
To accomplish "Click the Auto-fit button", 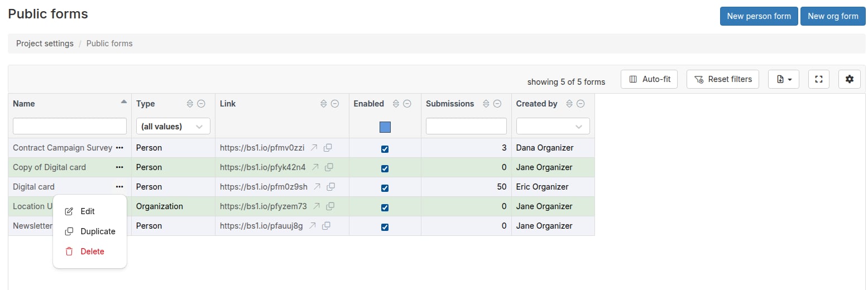I will [x=649, y=79].
